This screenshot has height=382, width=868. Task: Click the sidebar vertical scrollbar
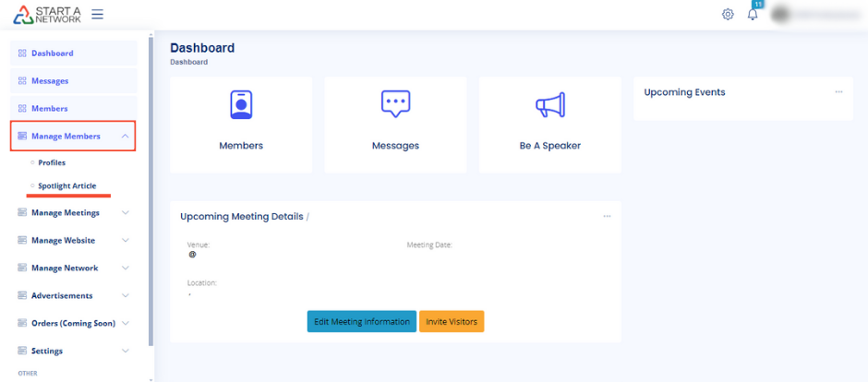click(151, 185)
